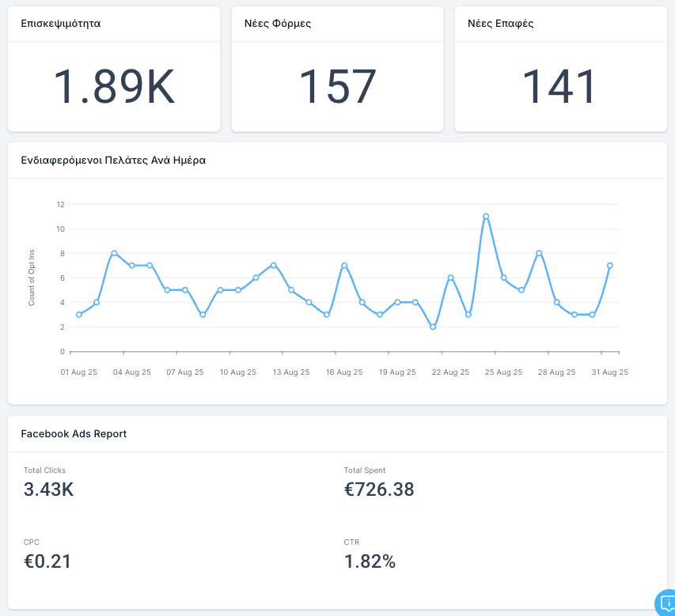Click the Ενδιαφερόμενοι Πελάτες Ανά Ημέρα chart title

coord(113,160)
